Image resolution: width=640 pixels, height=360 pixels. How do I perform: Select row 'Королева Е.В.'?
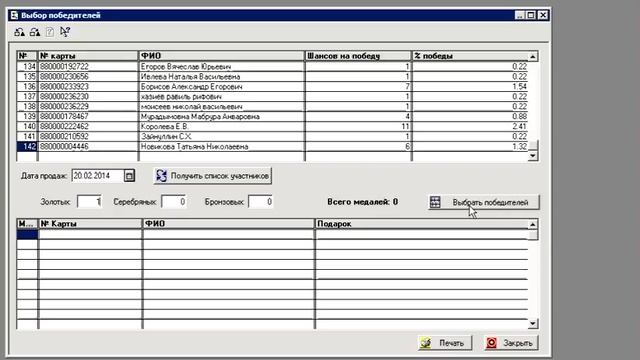[x=272, y=127]
